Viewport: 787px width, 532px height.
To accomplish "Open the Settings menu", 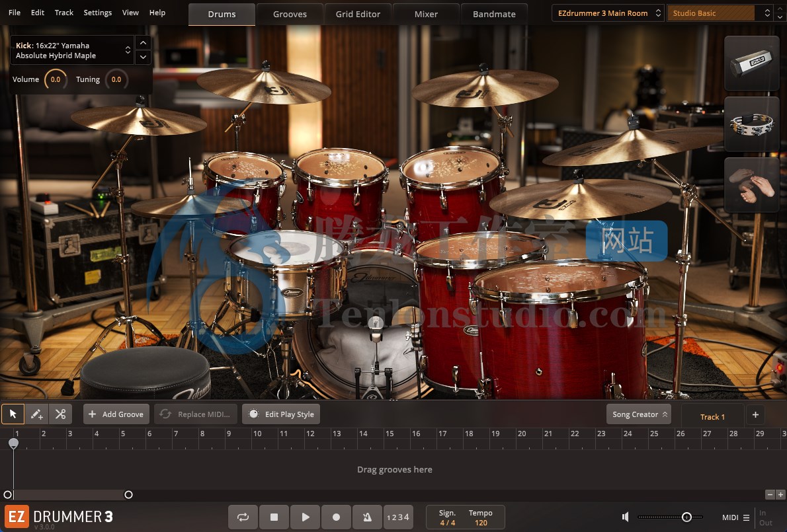I will (x=98, y=13).
